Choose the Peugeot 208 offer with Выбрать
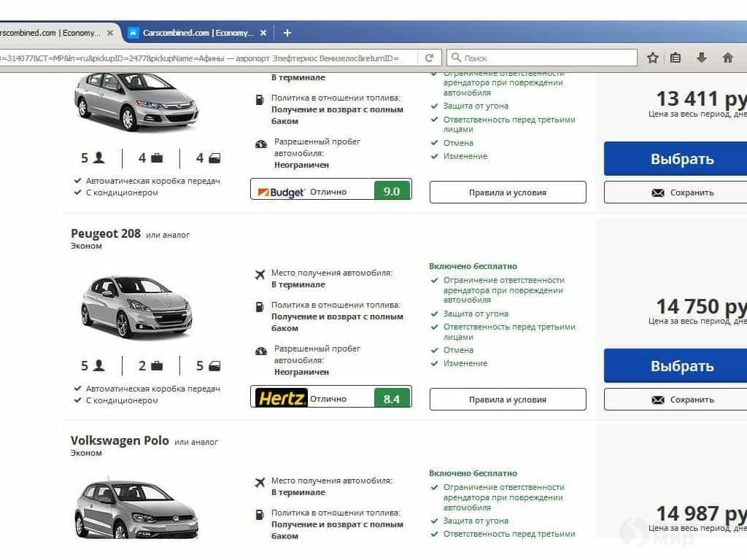 [676, 366]
